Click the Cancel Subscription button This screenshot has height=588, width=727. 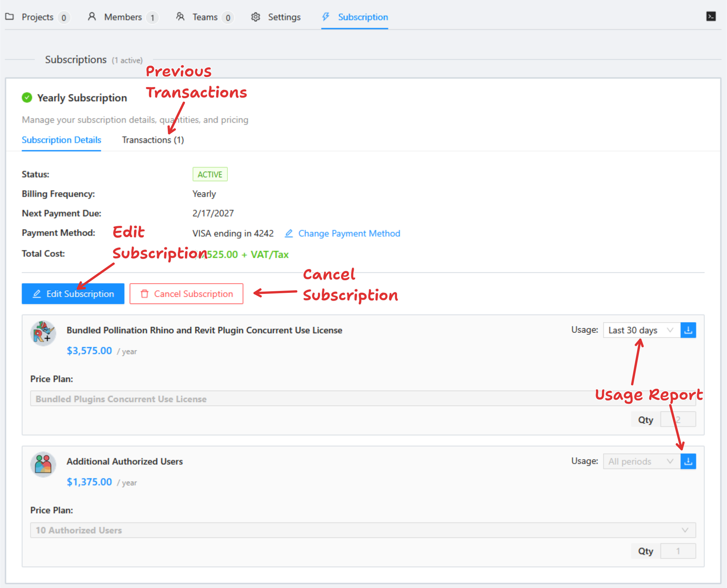coord(186,294)
